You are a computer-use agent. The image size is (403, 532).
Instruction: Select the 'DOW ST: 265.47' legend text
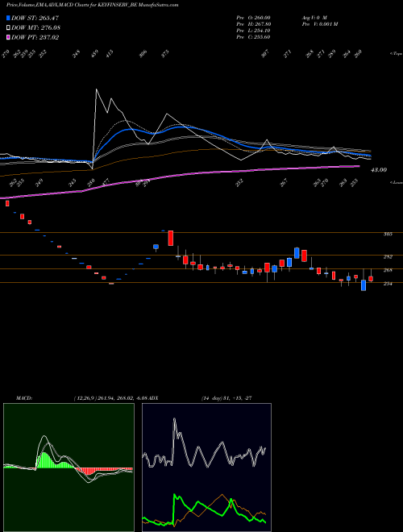35,18
